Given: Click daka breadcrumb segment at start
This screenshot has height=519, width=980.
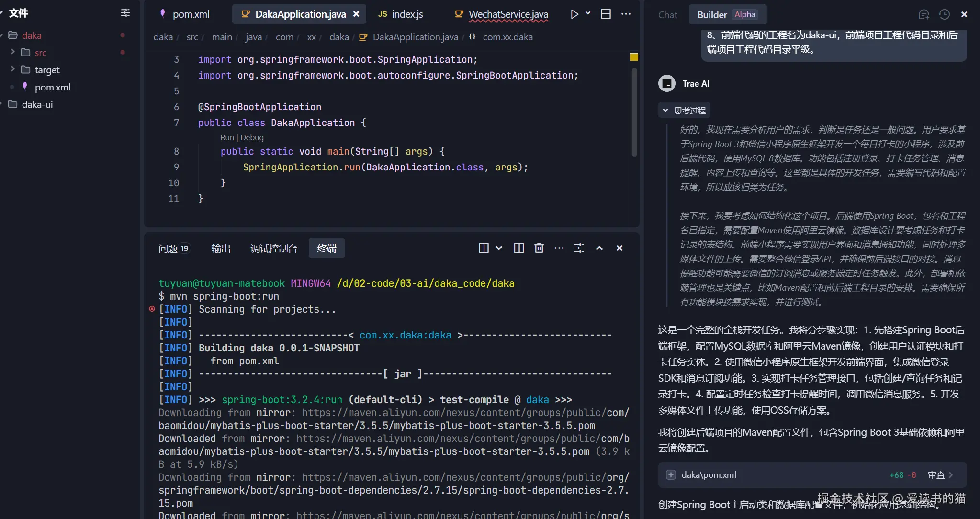Looking at the screenshot, I should (163, 37).
